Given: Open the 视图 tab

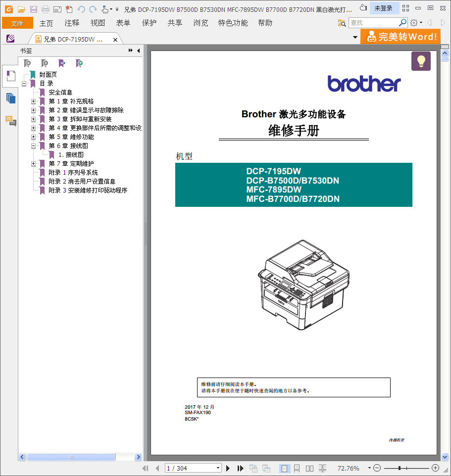Looking at the screenshot, I should coord(98,23).
